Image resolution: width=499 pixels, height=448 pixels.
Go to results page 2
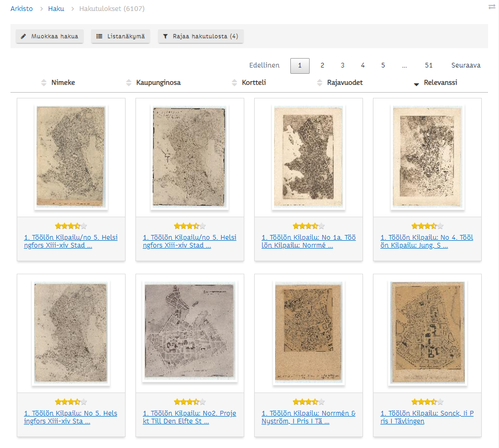point(322,65)
